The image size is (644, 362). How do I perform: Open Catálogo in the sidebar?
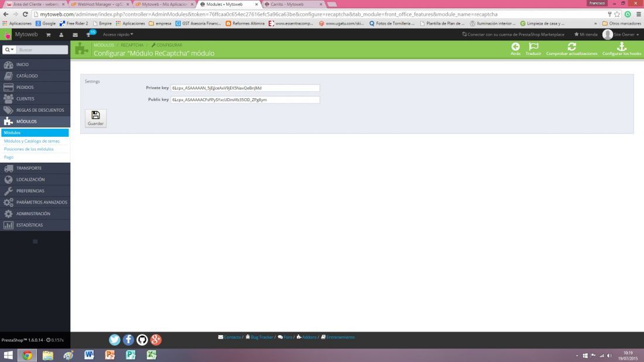pos(35,76)
